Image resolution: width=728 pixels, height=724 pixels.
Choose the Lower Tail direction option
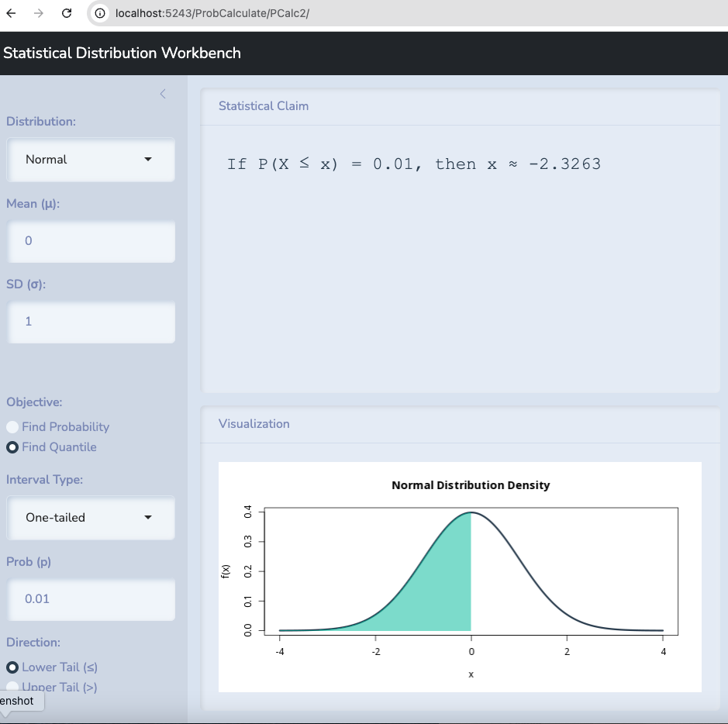point(12,667)
